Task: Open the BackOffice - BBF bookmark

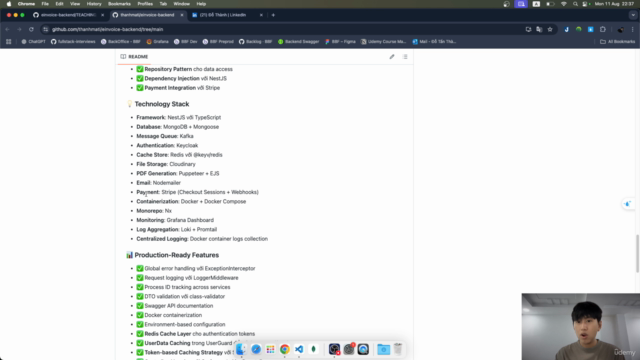Action: click(x=121, y=42)
